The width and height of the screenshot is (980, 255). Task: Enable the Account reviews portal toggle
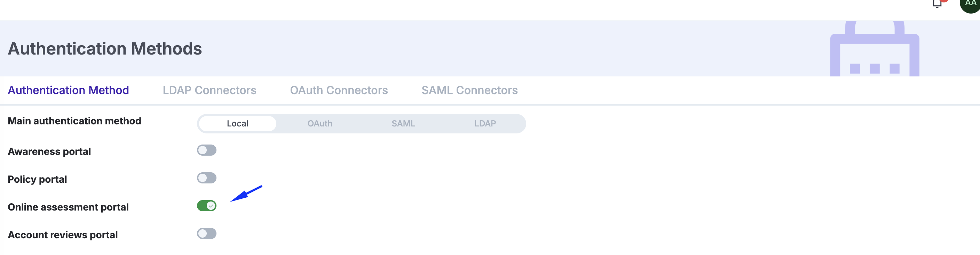pos(207,233)
